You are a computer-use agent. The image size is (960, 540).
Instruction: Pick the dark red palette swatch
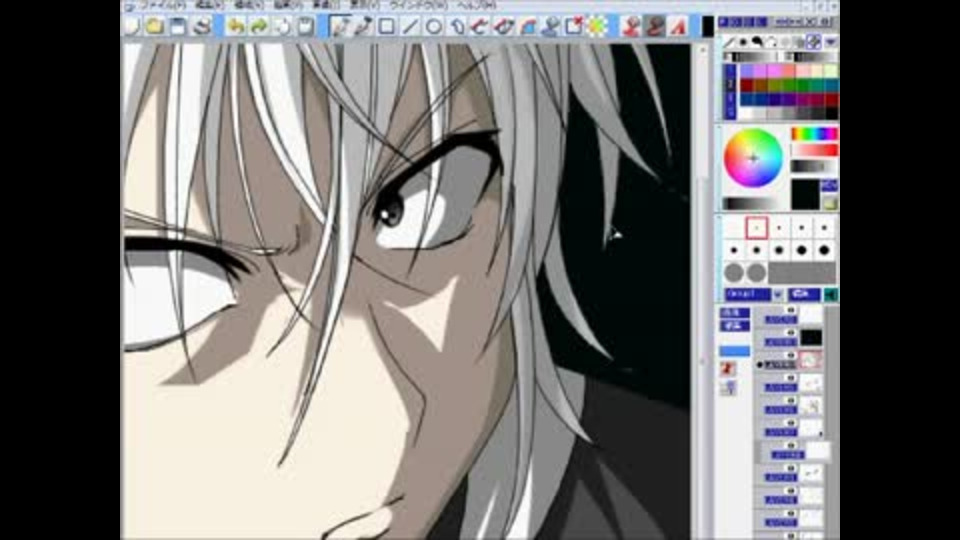[x=747, y=86]
